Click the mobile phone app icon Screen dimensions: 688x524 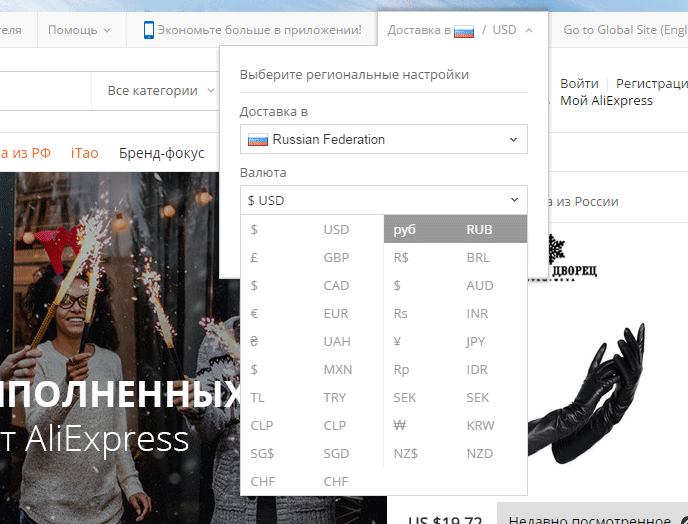click(x=149, y=30)
